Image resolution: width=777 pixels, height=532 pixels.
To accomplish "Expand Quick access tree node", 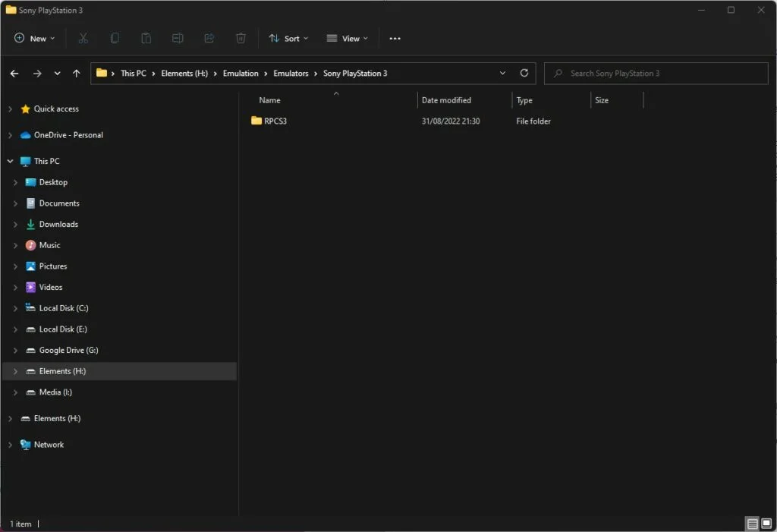I will pos(10,109).
